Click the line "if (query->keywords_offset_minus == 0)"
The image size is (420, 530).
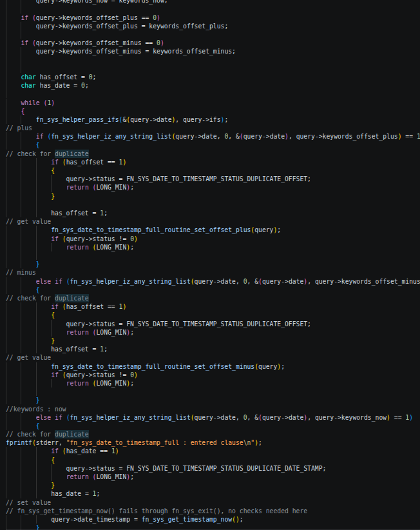tap(92, 43)
